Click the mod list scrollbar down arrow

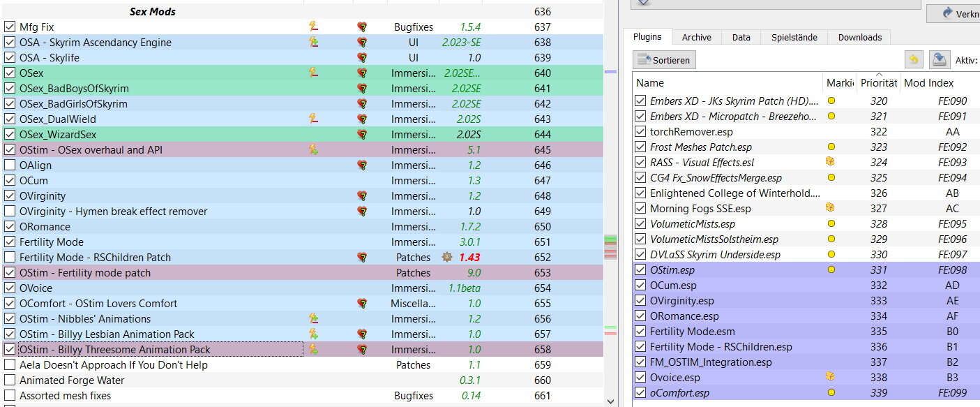click(610, 401)
